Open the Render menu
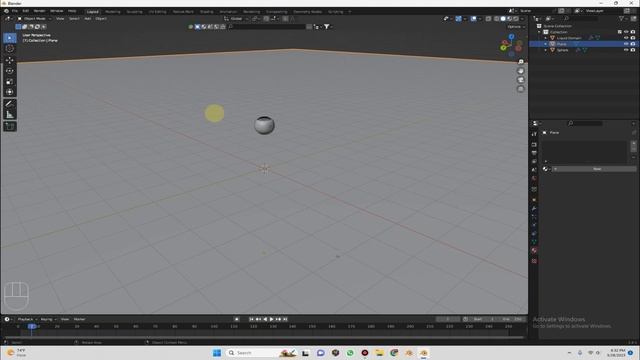 tap(39, 11)
